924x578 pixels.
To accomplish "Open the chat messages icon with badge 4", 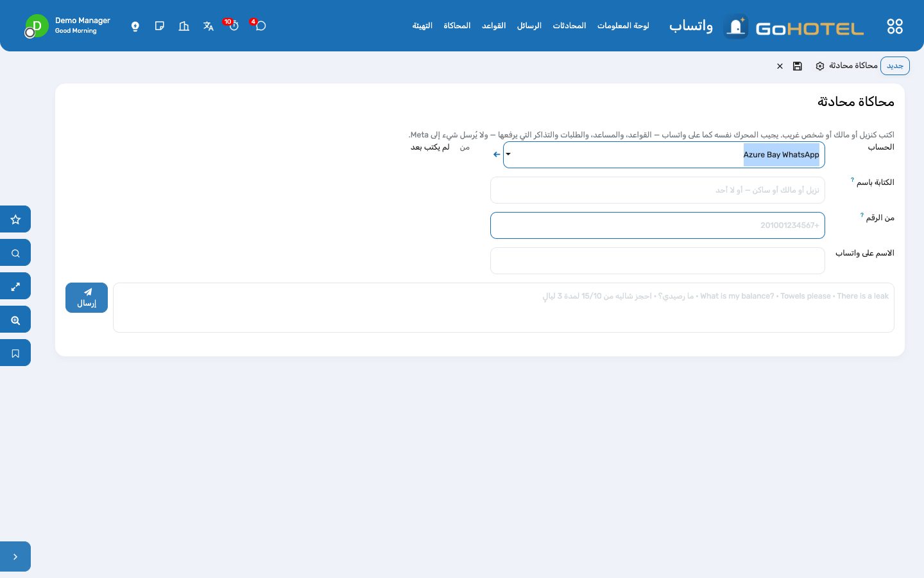I will point(260,26).
